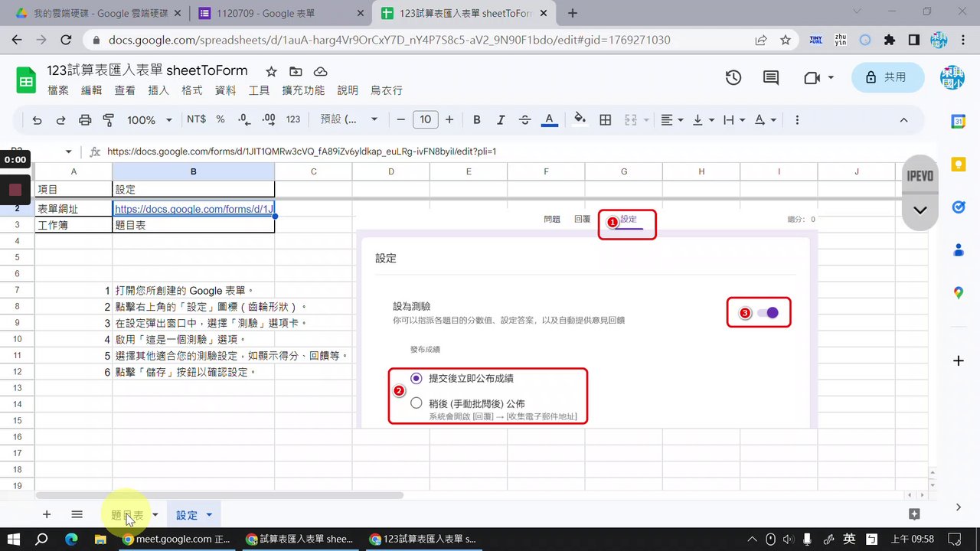This screenshot has width=980, height=551.
Task: Open Google Calendar side panel icon
Action: [958, 121]
